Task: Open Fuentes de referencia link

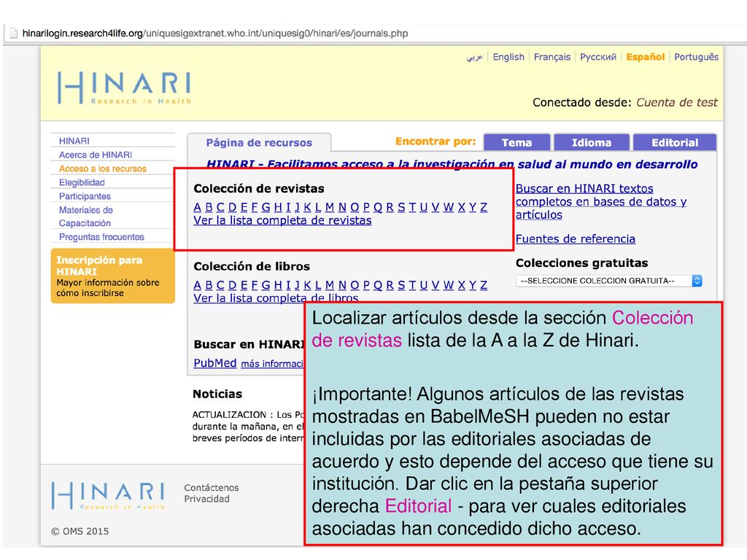Action: (x=576, y=238)
